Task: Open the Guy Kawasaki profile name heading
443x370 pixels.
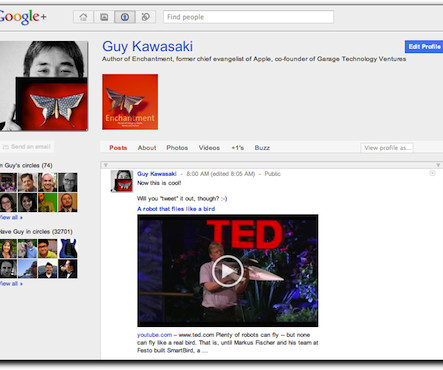Action: pyautogui.click(x=147, y=46)
